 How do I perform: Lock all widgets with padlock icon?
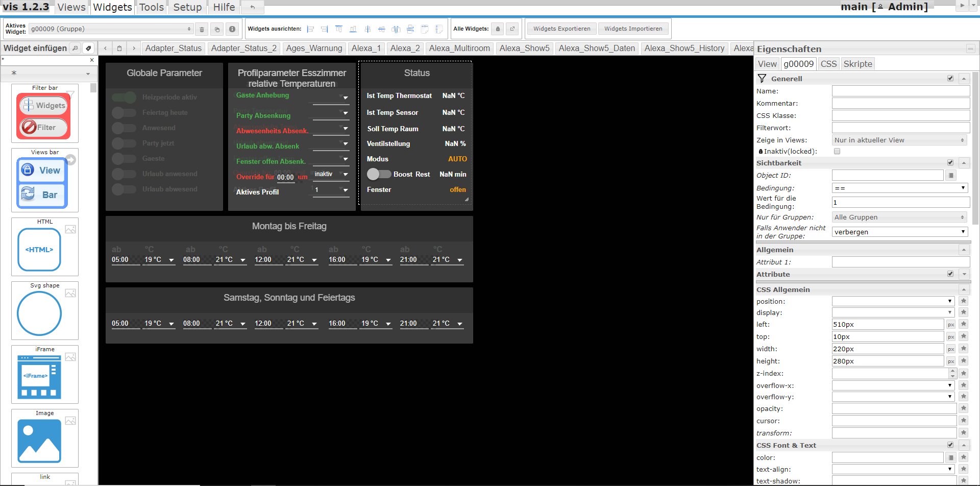click(498, 29)
